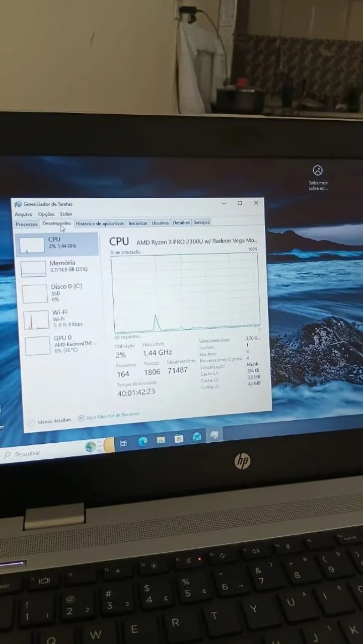The width and height of the screenshot is (363, 644).
Task: Click the Task Manager taskbar icon
Action: [x=215, y=434]
